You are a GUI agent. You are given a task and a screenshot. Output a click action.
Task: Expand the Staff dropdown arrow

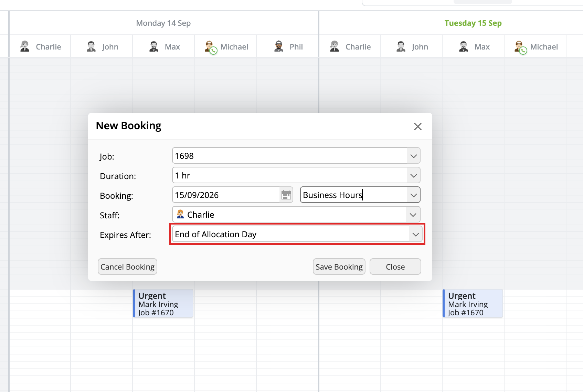[413, 215]
